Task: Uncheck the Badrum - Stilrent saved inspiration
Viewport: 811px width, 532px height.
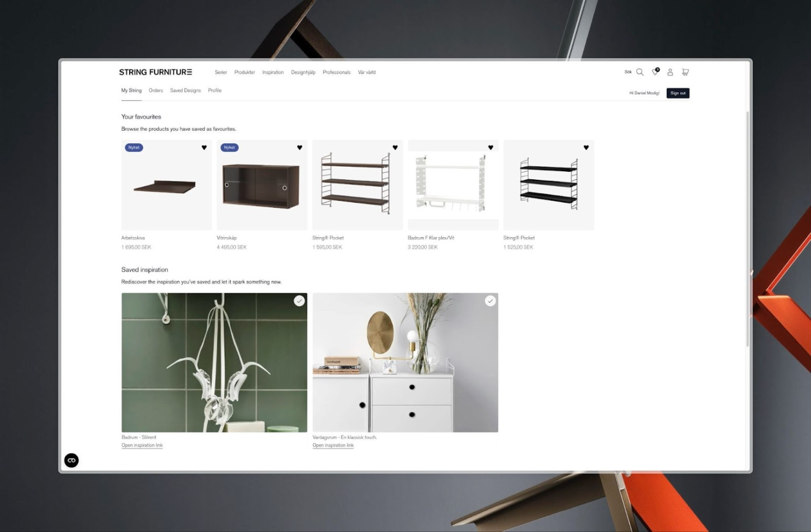Action: tap(299, 301)
